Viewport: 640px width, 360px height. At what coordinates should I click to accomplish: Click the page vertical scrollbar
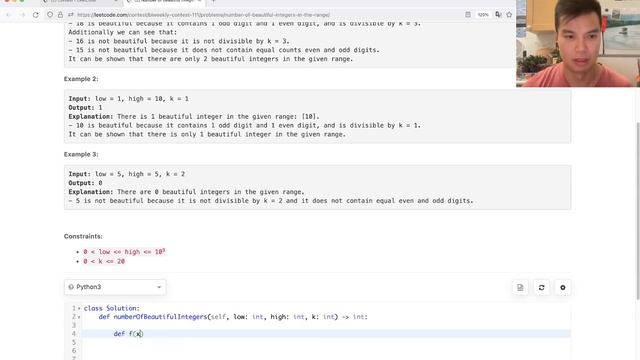638,210
